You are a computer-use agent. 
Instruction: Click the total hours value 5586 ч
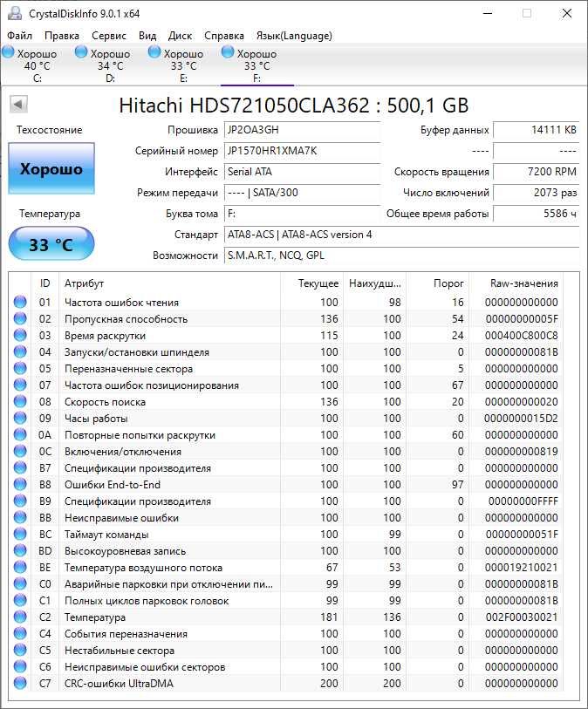click(x=536, y=214)
